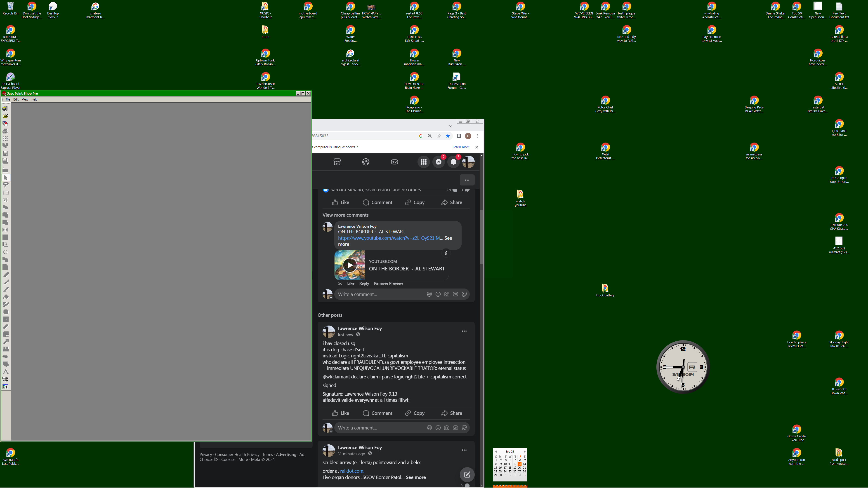The height and width of the screenshot is (488, 868).
Task: Click the Open file folder icon in Paint Shop Pro
Action: [x=5, y=116]
